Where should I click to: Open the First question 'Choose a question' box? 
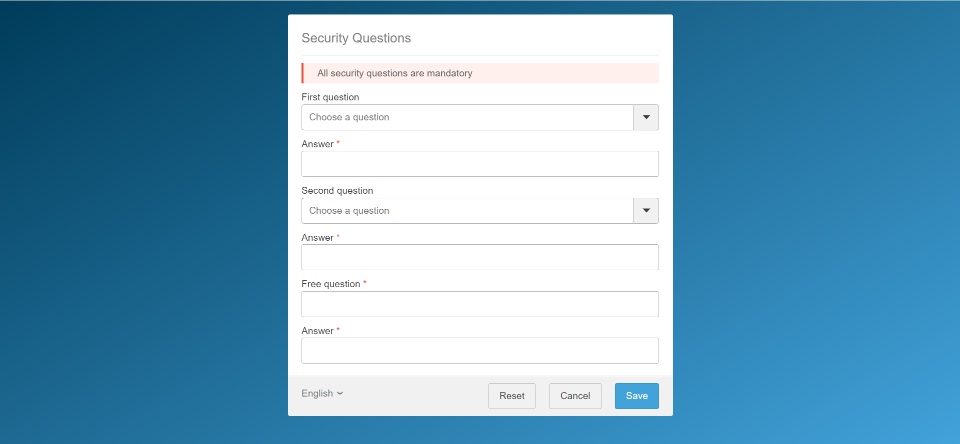467,117
